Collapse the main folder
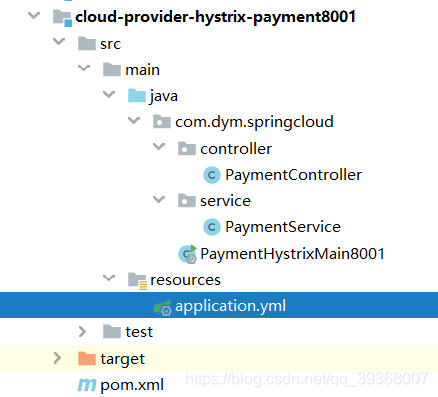The width and height of the screenshot is (438, 397). click(x=84, y=68)
